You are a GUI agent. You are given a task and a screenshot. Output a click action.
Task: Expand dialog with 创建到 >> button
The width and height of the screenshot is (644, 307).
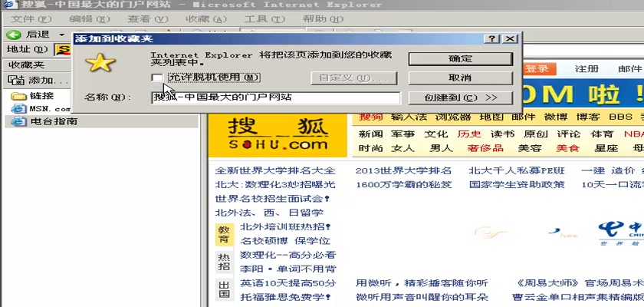coord(461,97)
